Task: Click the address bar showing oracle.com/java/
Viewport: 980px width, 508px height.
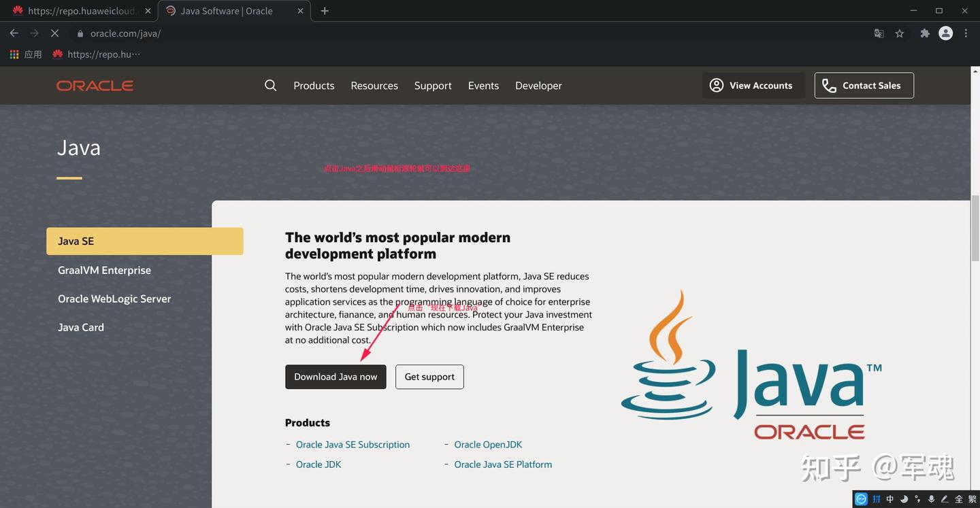Action: pyautogui.click(x=470, y=33)
